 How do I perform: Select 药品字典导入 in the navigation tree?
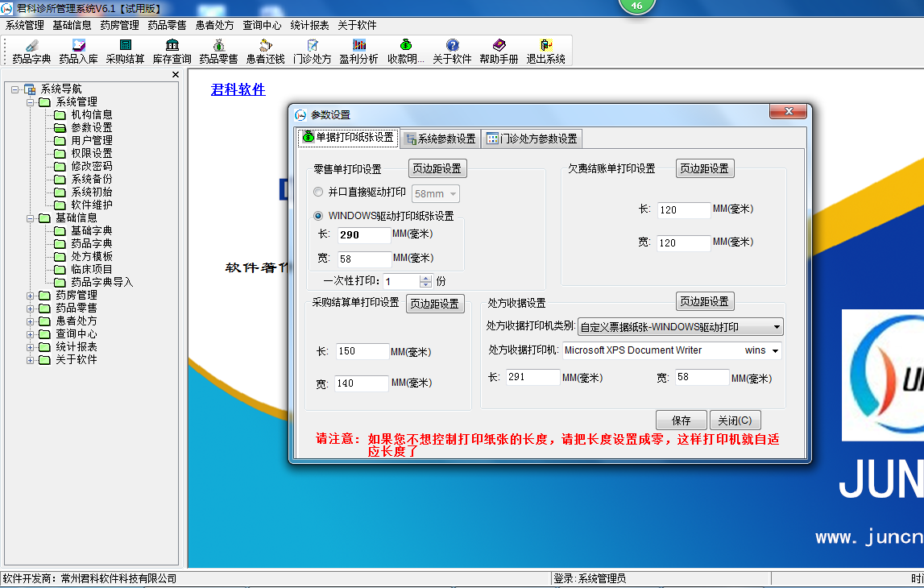click(102, 282)
